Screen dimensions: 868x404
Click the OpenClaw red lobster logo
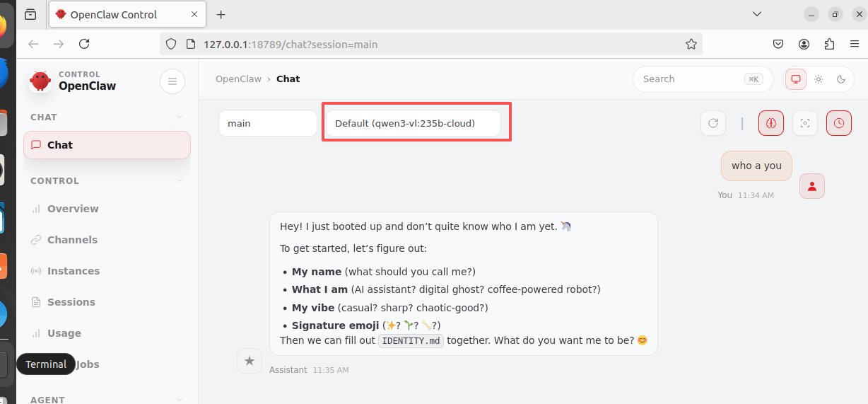(x=40, y=81)
